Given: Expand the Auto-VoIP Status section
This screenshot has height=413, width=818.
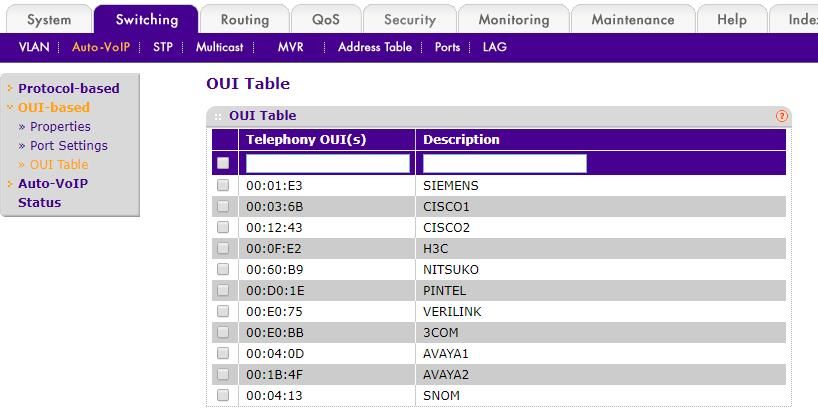Looking at the screenshot, I should [53, 193].
